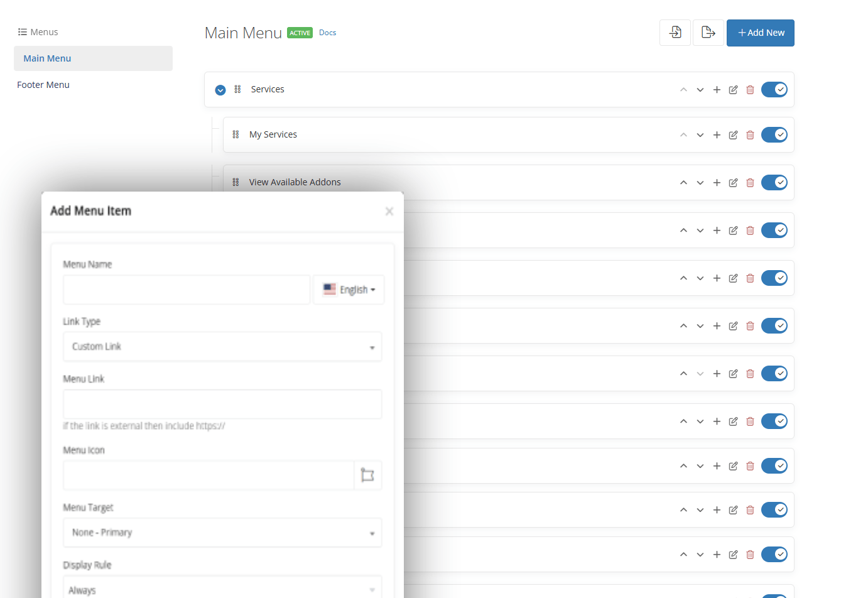Open the Menu Icon picker button
868x598 pixels.
coord(368,476)
